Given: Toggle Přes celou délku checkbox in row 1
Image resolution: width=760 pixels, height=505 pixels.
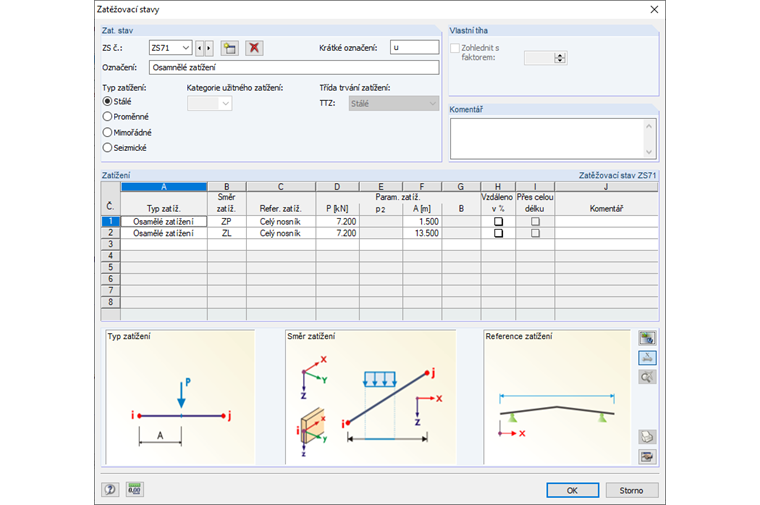Looking at the screenshot, I should 535,221.
